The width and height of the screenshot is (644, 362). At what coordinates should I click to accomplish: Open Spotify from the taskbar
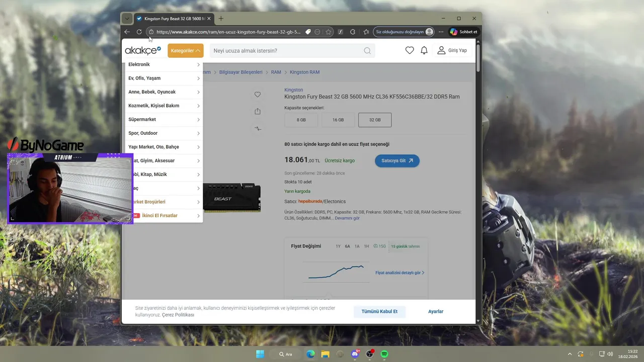[x=384, y=354]
